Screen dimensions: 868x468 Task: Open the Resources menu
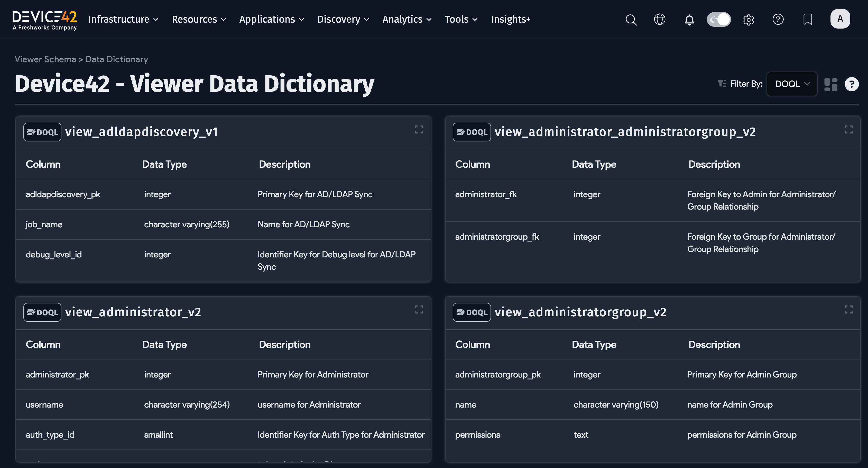tap(199, 20)
